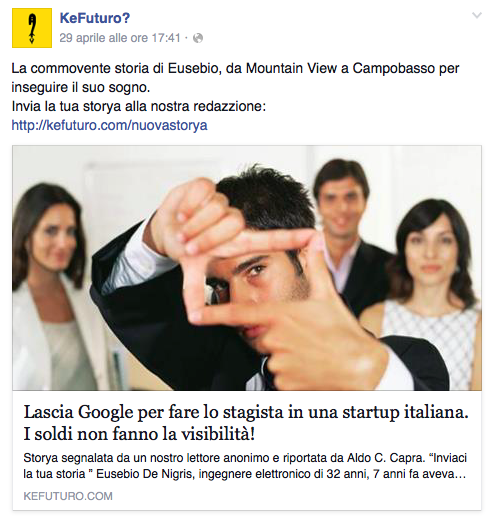Click the headline Lascia Google per fare lo stagista
Image resolution: width=489 pixels, height=520 pixels.
[x=246, y=412]
